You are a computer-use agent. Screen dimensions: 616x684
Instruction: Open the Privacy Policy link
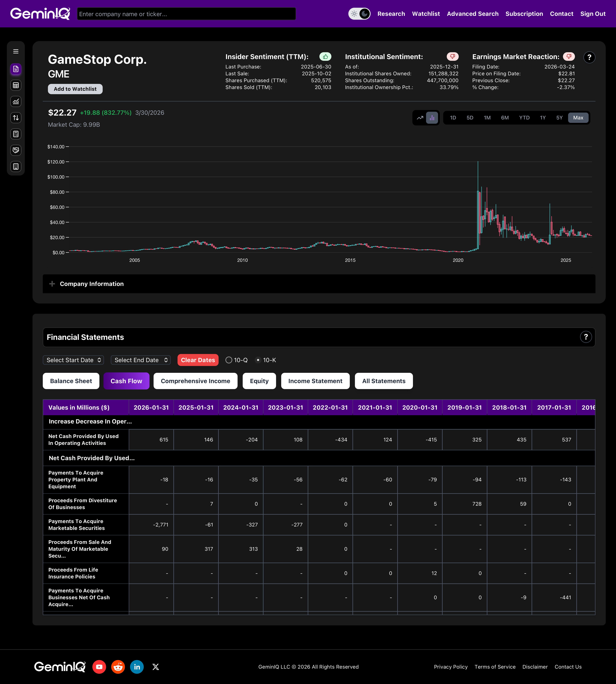pyautogui.click(x=451, y=667)
